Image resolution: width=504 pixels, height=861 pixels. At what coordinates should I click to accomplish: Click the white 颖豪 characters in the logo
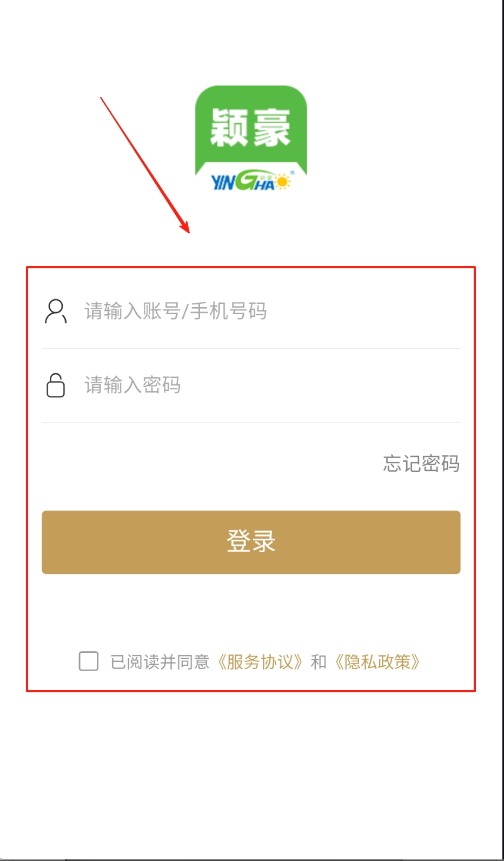pos(250,128)
